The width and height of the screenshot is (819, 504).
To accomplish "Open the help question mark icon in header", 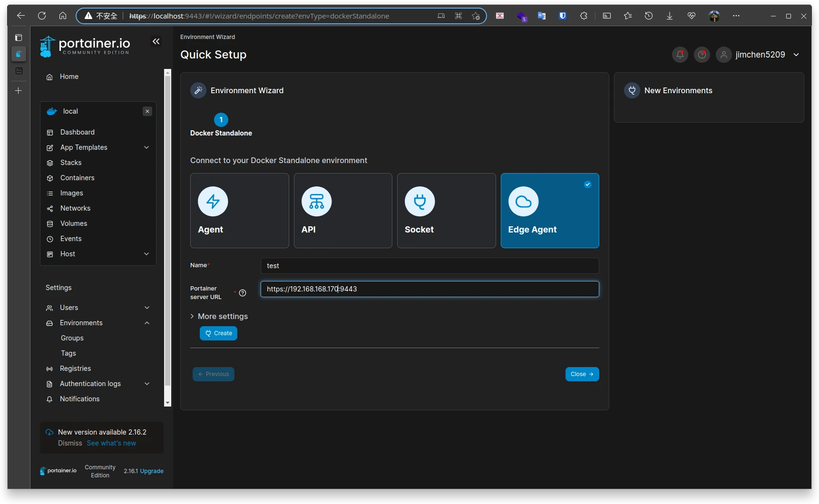I will point(702,55).
